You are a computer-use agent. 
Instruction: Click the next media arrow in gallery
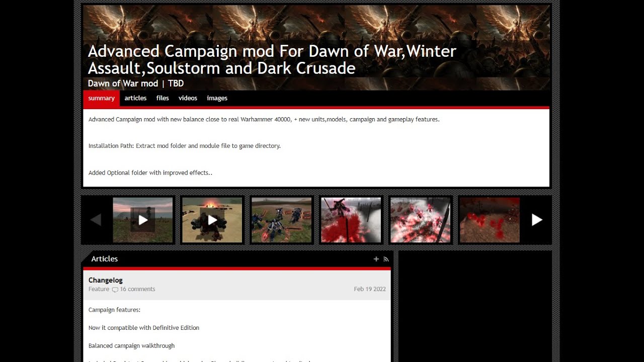(x=537, y=220)
